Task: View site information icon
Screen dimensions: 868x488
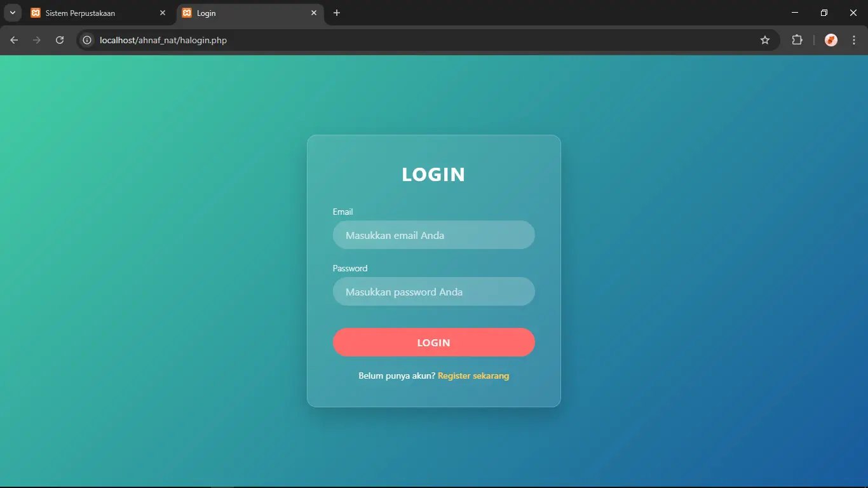Action: coord(88,40)
